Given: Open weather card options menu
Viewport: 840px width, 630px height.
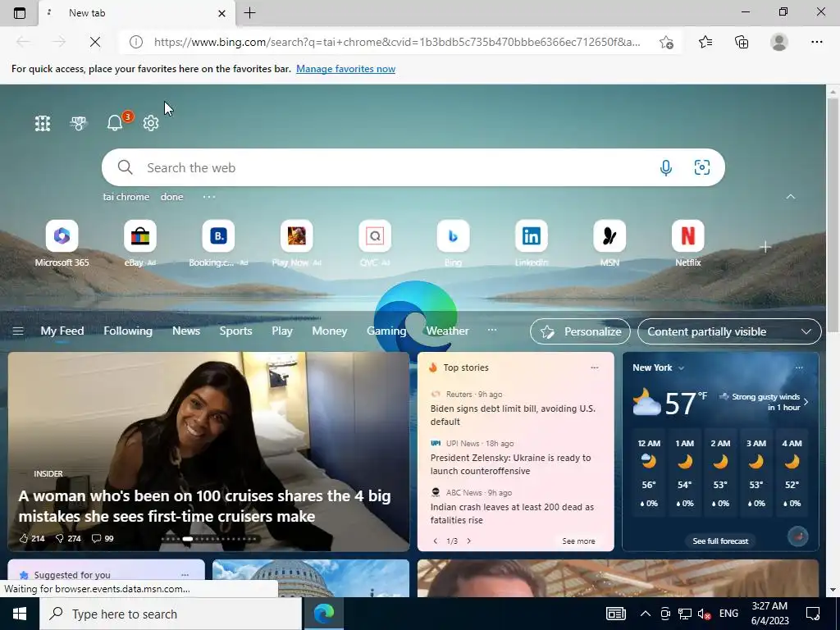Looking at the screenshot, I should pyautogui.click(x=799, y=367).
